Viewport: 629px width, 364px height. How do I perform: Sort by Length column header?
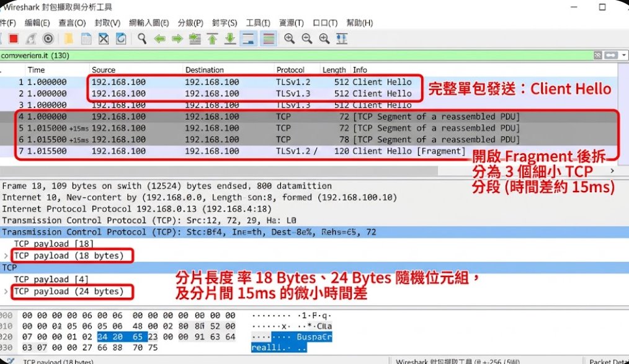[334, 69]
